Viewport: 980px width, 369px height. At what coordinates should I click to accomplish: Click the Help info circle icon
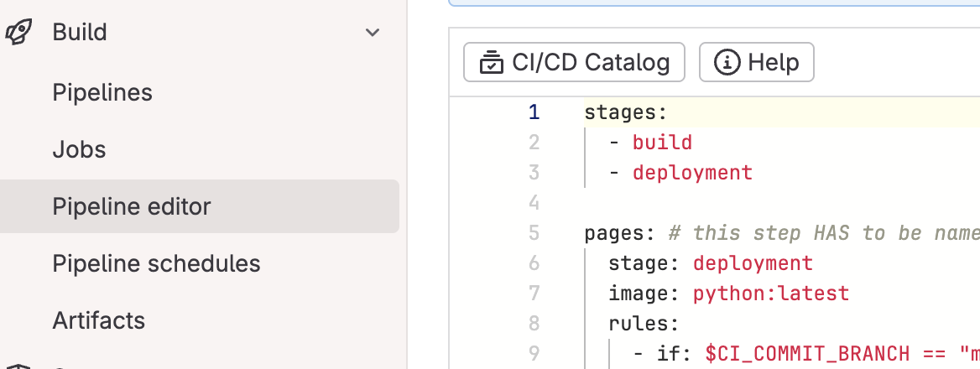727,62
